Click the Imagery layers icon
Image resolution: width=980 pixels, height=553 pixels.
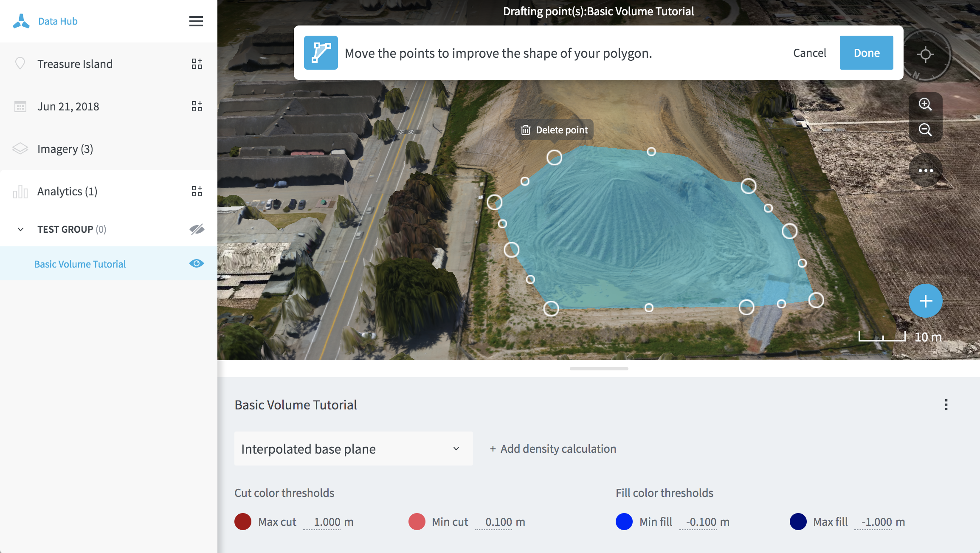(x=20, y=149)
